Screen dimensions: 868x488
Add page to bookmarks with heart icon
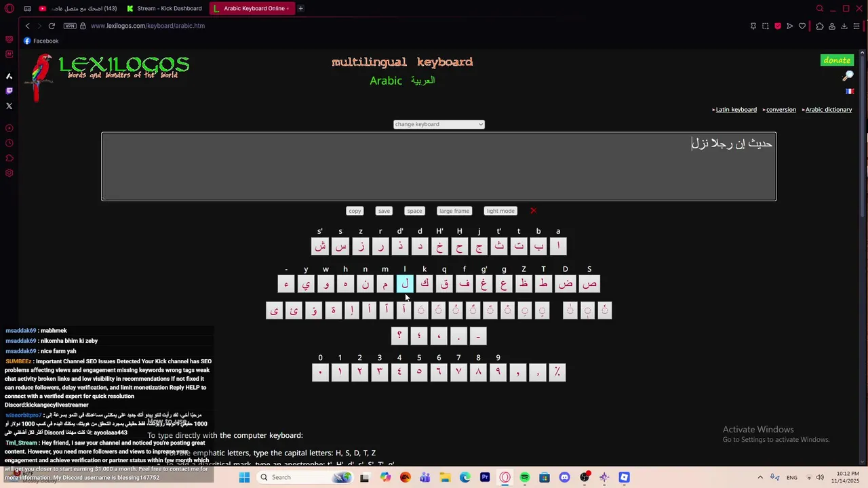(x=802, y=26)
